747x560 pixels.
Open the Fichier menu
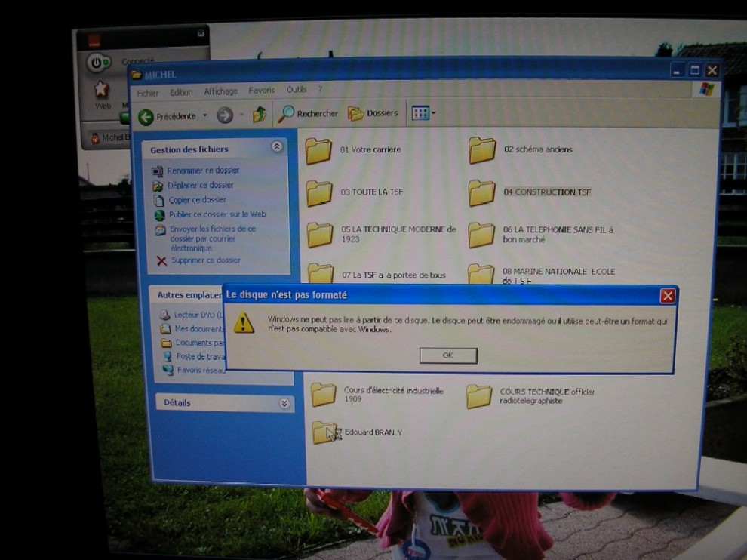[148, 93]
